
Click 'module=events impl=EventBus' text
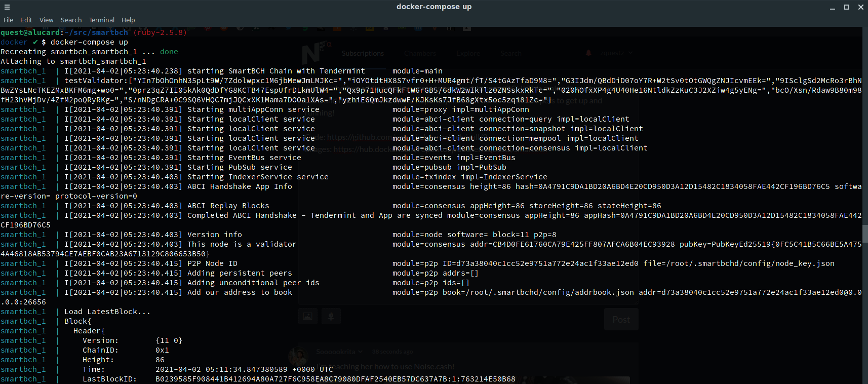454,158
